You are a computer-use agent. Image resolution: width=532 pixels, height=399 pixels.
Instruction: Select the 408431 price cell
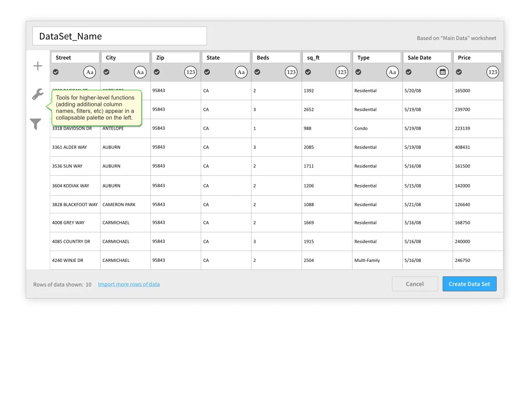478,147
